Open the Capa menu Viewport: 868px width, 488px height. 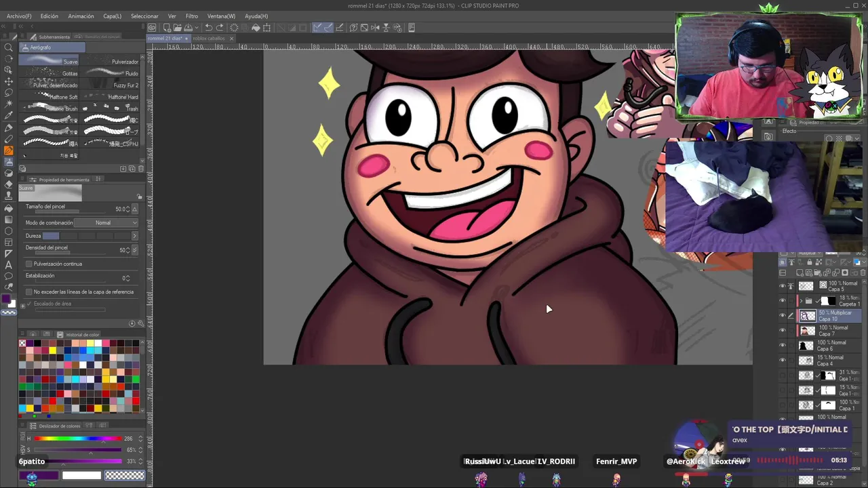tap(113, 16)
